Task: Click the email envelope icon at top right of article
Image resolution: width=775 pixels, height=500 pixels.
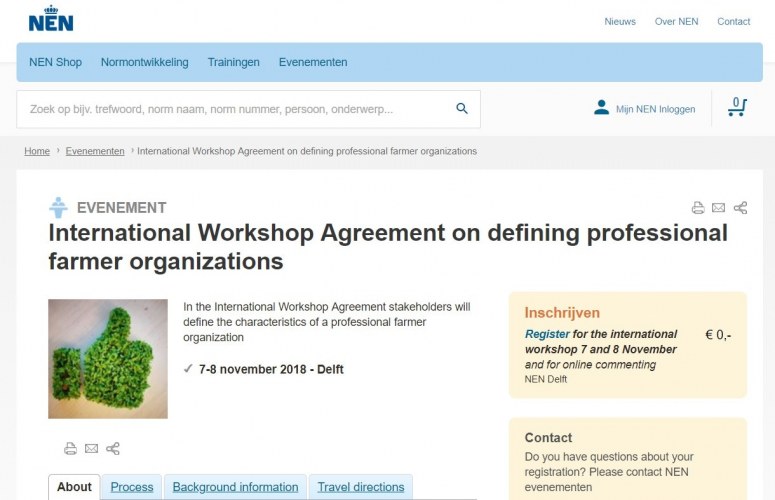Action: click(719, 208)
